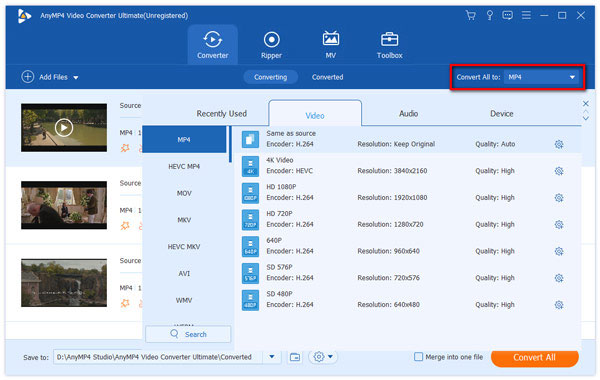Screen dimensions: 600x380
Task: Open the Toolbox module
Action: point(390,45)
